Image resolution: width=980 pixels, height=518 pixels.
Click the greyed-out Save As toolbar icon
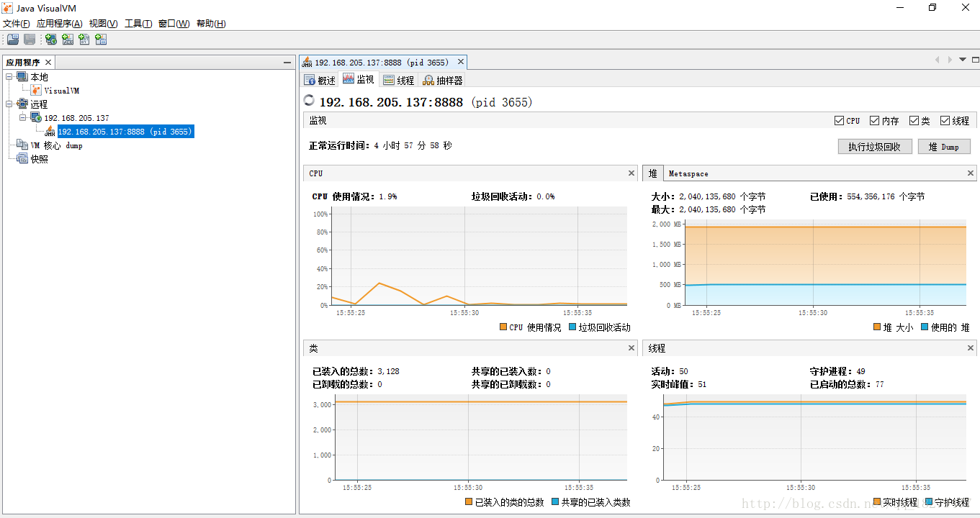pyautogui.click(x=30, y=40)
